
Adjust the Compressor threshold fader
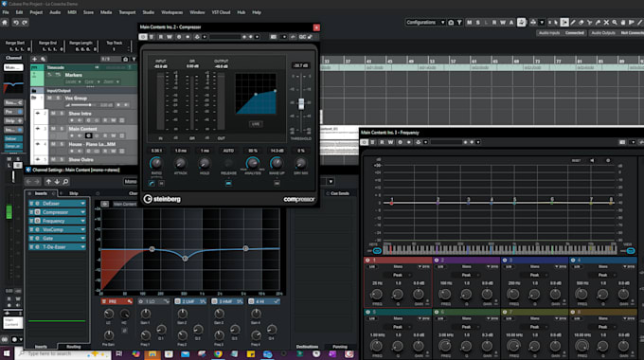click(301, 103)
